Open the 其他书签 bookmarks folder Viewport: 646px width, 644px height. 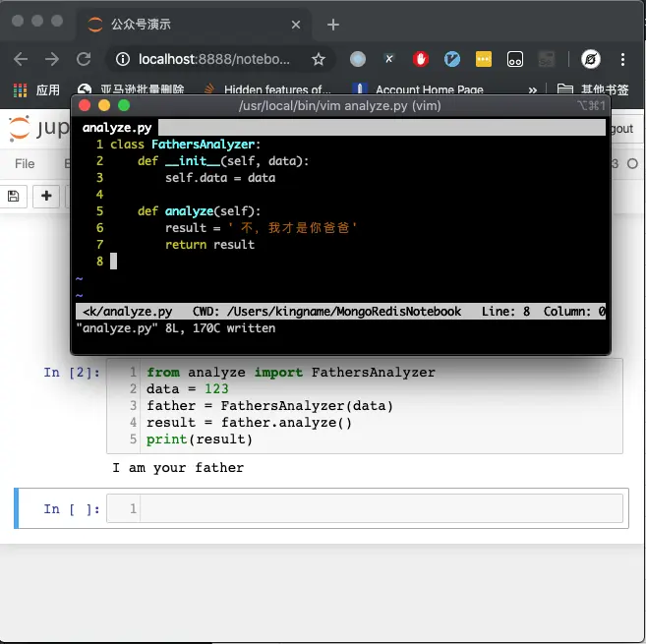pyautogui.click(x=593, y=89)
